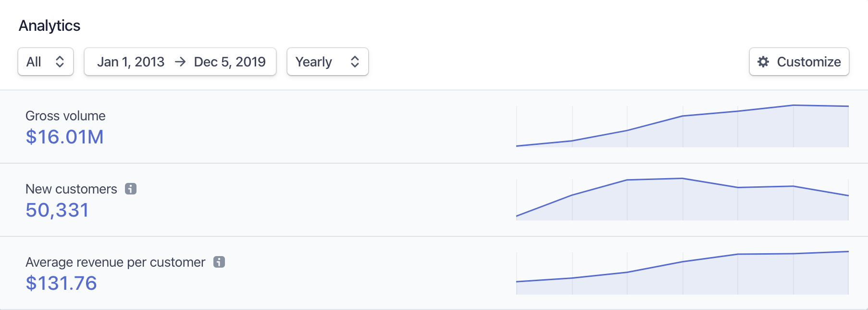Open the date range picker

(180, 62)
